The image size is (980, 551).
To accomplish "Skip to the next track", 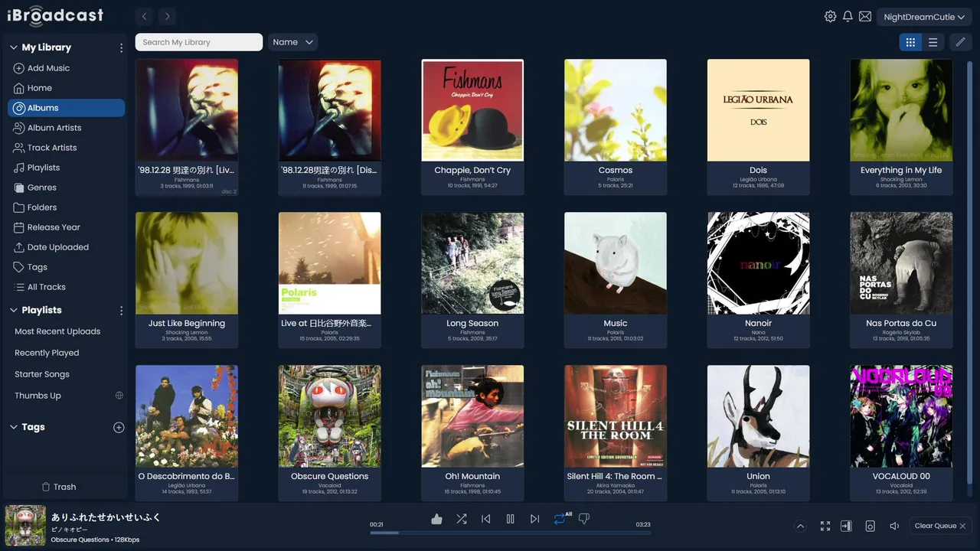I will pos(535,519).
